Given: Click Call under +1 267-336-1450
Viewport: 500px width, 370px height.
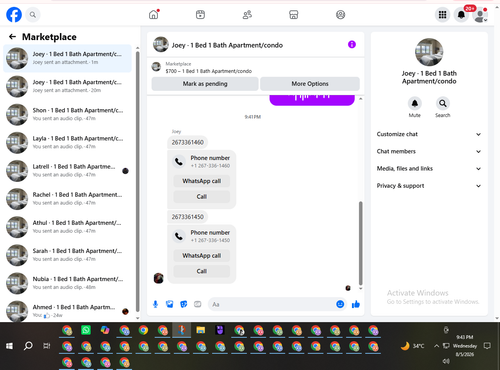Looking at the screenshot, I should coord(202,271).
